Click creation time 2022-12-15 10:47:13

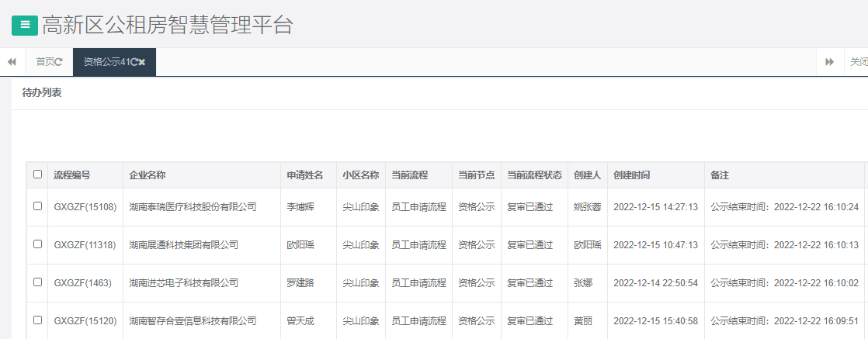point(655,245)
